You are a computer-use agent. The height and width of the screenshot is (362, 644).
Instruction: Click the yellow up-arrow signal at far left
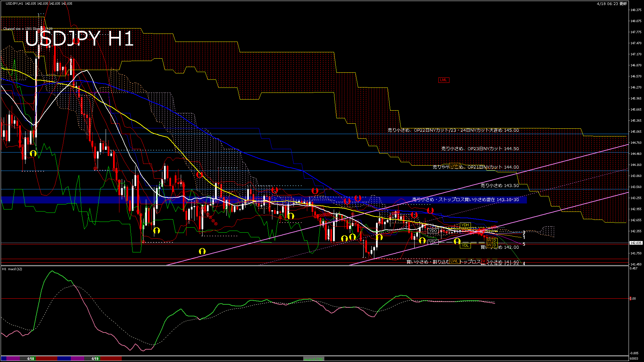point(33,154)
